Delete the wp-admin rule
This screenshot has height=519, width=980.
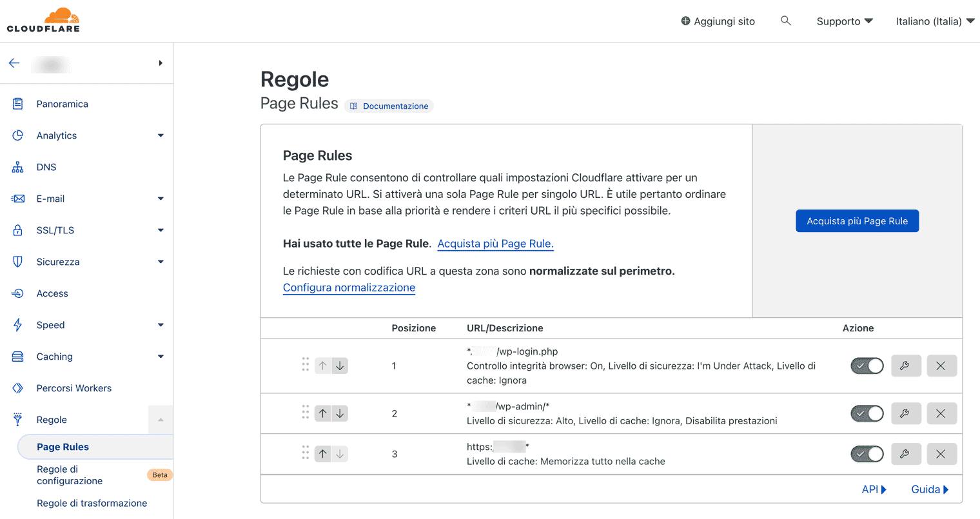click(941, 413)
